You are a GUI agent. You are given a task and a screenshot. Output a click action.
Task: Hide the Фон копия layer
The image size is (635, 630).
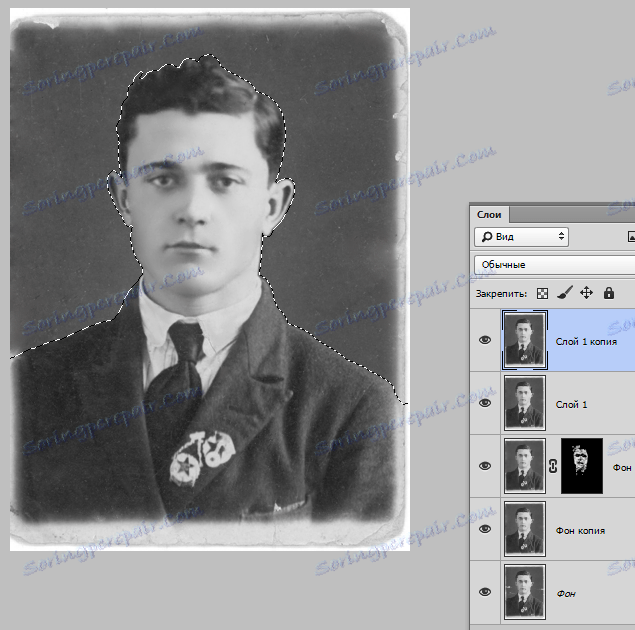tap(486, 530)
